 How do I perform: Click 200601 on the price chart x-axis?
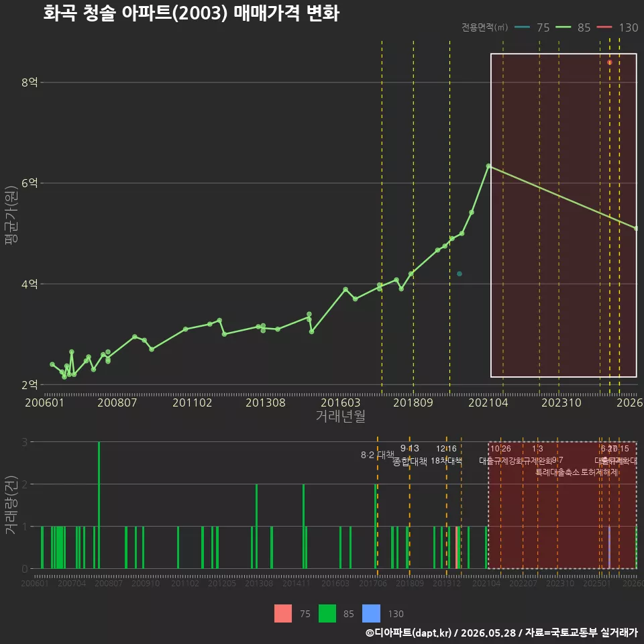coord(44,402)
